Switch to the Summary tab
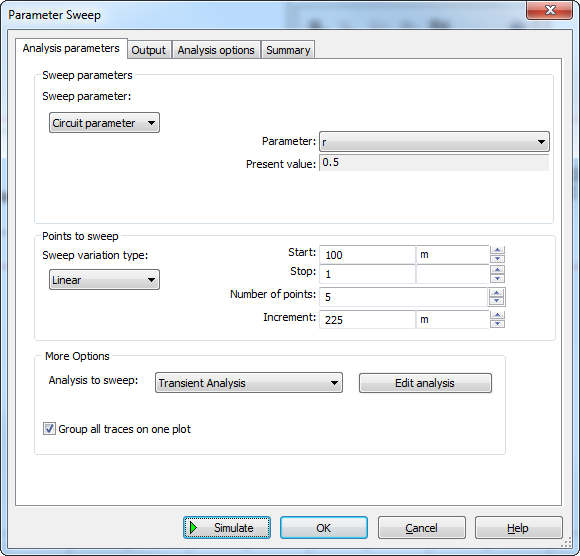This screenshot has width=580, height=556. (x=288, y=50)
